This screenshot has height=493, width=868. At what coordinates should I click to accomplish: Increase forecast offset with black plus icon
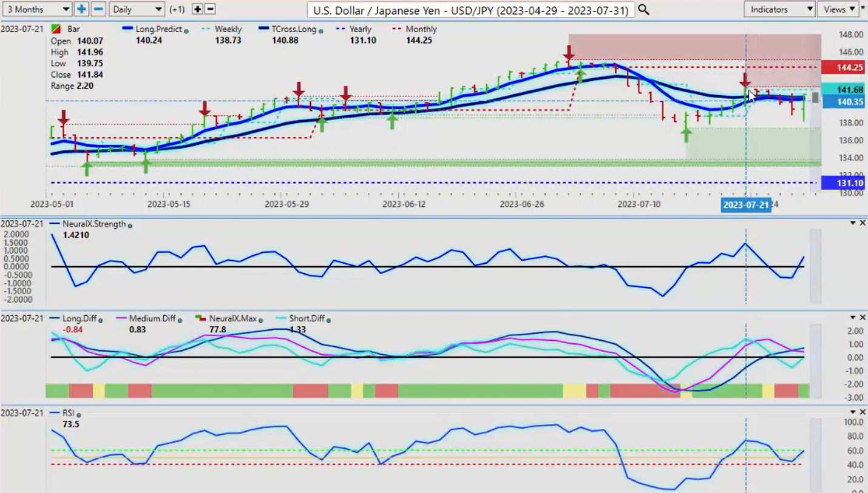pos(197,9)
